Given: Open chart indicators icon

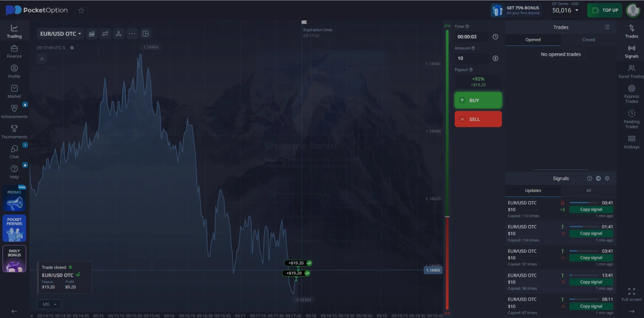Looking at the screenshot, I should pyautogui.click(x=105, y=34).
